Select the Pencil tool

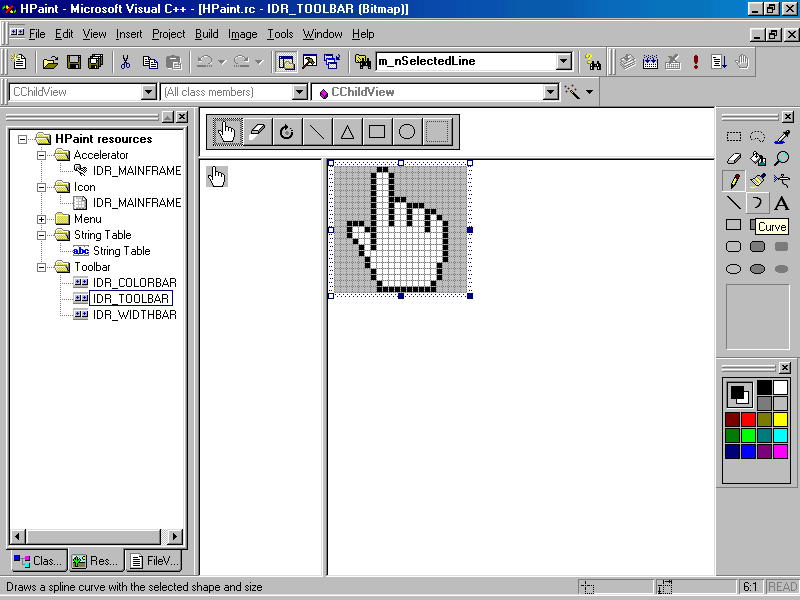734,180
